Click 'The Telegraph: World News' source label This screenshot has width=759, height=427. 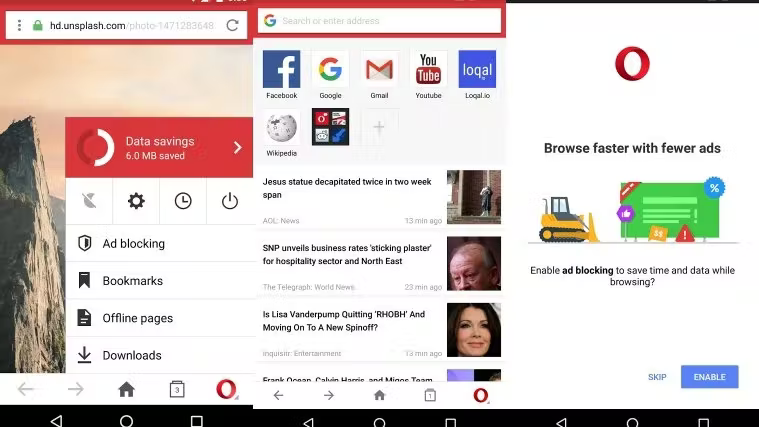309,287
